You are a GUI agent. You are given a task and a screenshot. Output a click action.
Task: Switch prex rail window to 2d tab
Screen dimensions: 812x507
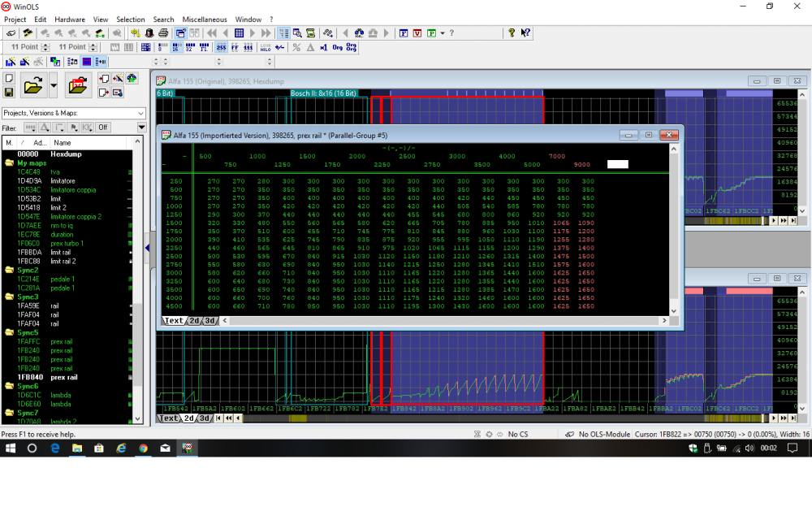tap(194, 321)
